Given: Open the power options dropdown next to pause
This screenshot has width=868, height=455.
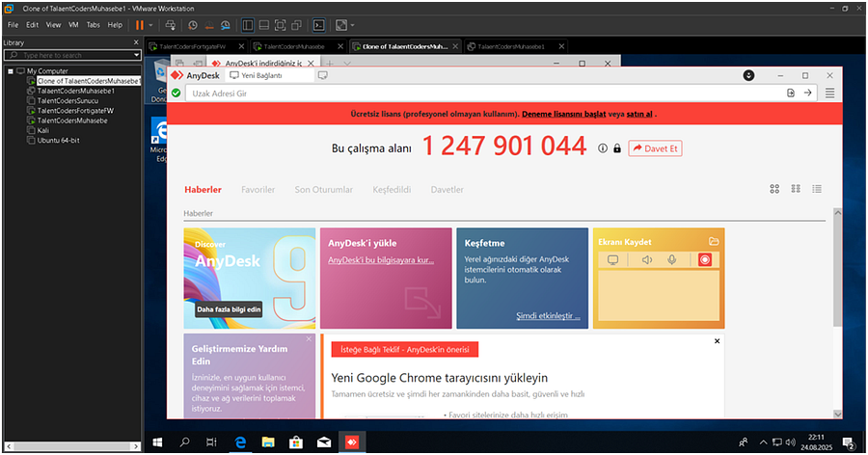Looking at the screenshot, I should (x=150, y=25).
